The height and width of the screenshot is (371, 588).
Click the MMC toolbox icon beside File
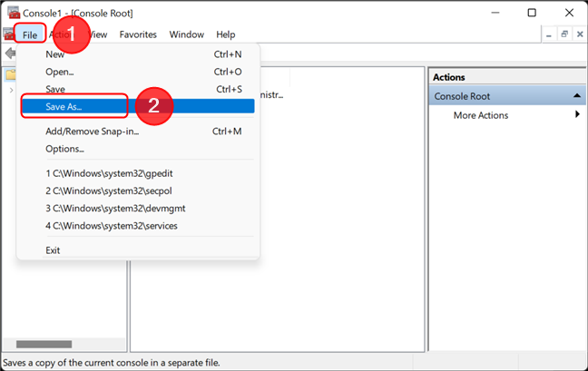8,34
